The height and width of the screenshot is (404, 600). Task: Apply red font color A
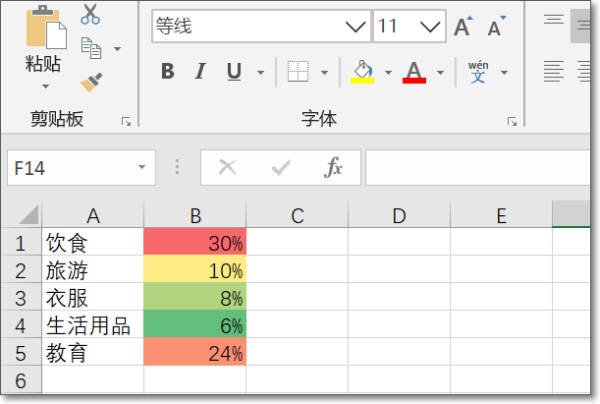[414, 72]
